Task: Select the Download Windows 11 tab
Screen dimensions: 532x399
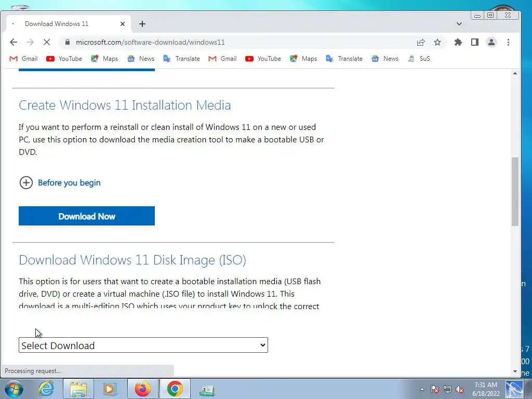Action: click(x=69, y=24)
